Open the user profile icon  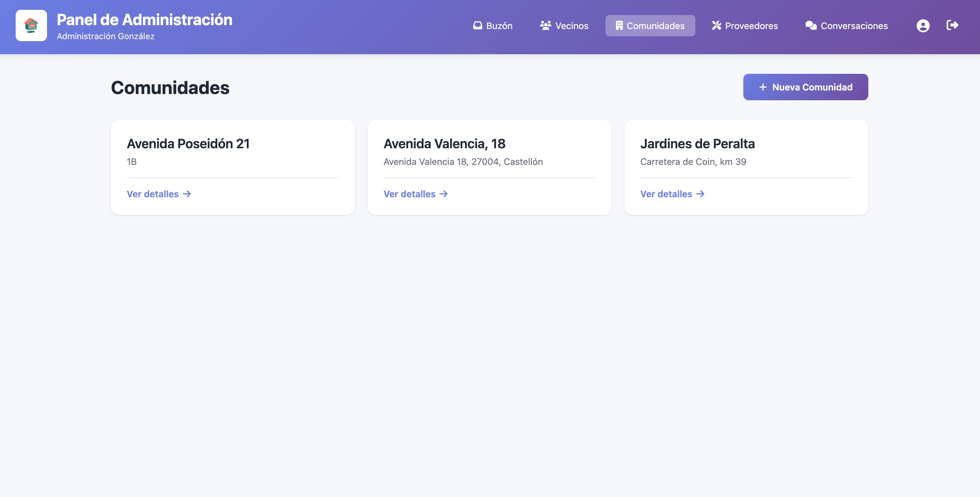click(923, 26)
